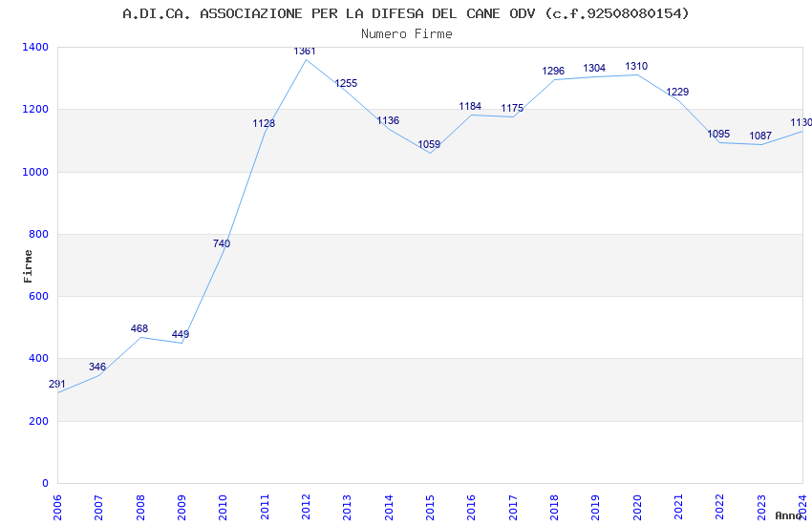Select data label 1128
This screenshot has width=812, height=525.
click(264, 123)
